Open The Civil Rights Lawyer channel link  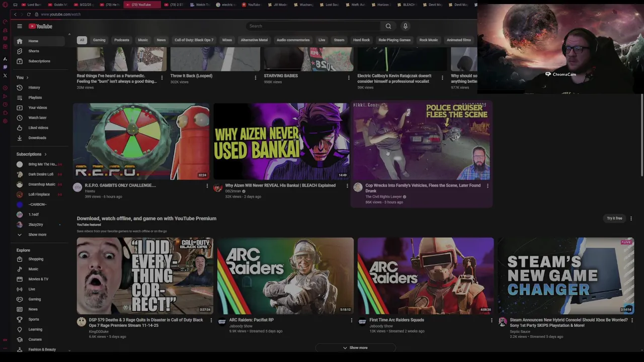coord(383,197)
